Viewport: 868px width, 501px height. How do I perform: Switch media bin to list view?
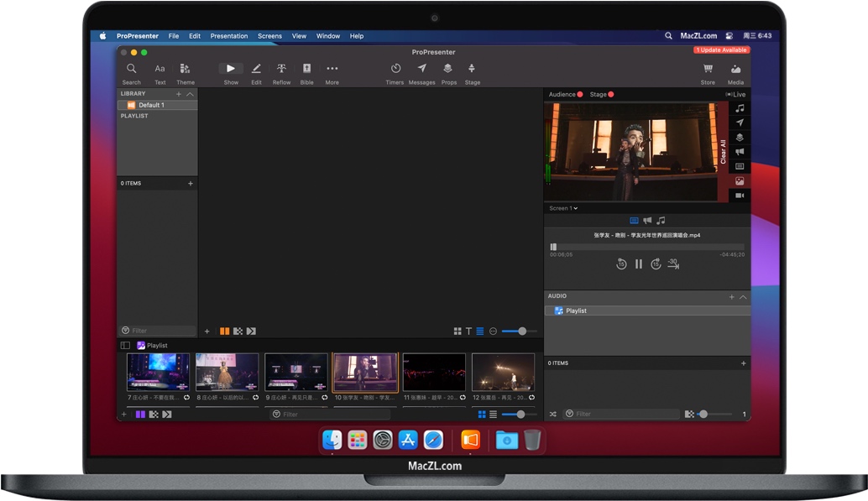click(x=494, y=414)
